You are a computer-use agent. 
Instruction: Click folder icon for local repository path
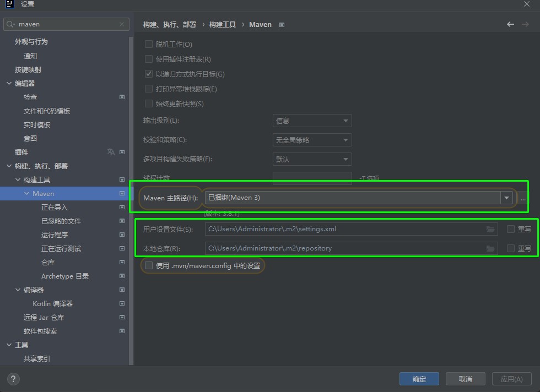(490, 248)
